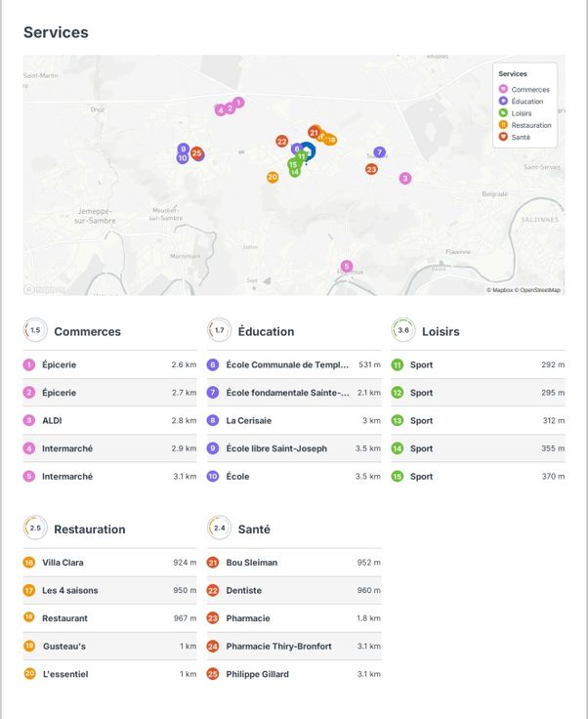Select map marker 23 pharmacy pin

(371, 169)
